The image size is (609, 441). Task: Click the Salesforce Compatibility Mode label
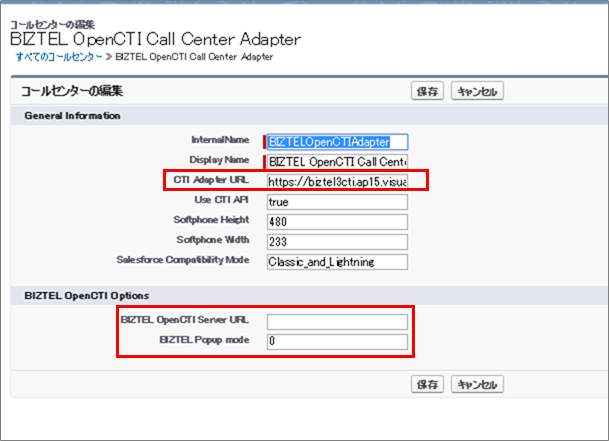point(183,260)
